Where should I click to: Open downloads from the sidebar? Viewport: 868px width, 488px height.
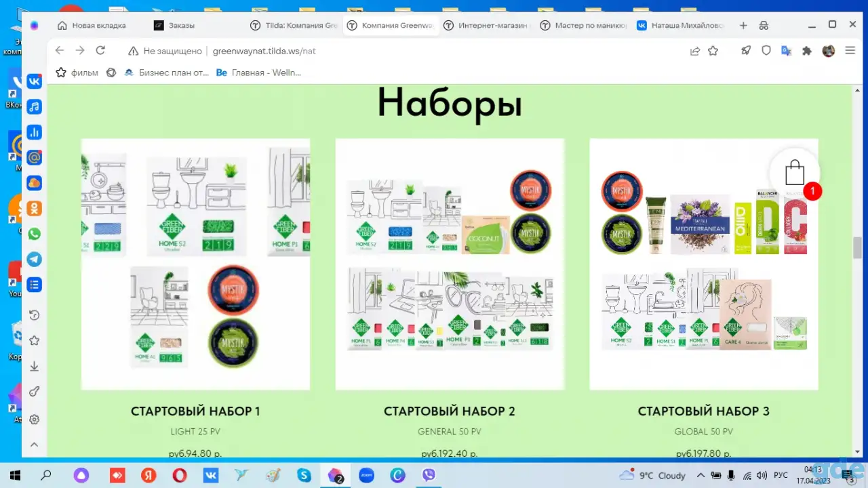34,366
